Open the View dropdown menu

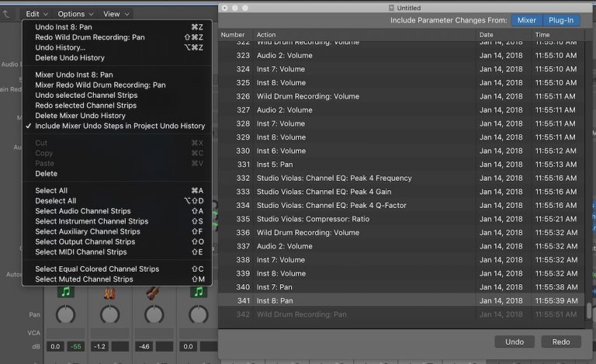point(116,14)
